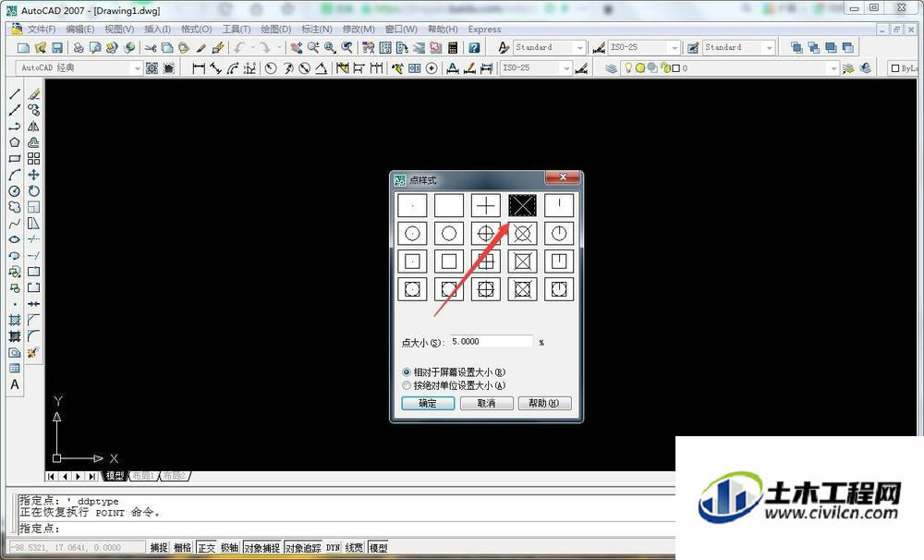Click the Pan realtime icon
The height and width of the screenshot is (560, 924).
(296, 48)
